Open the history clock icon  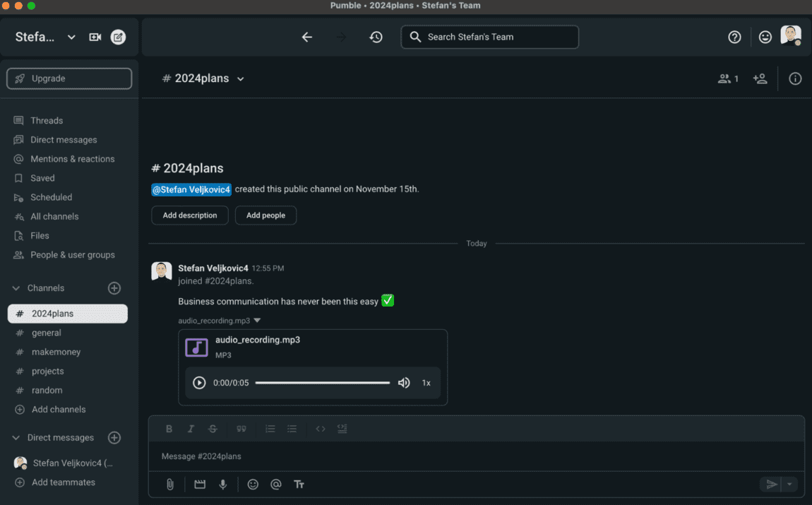point(376,37)
